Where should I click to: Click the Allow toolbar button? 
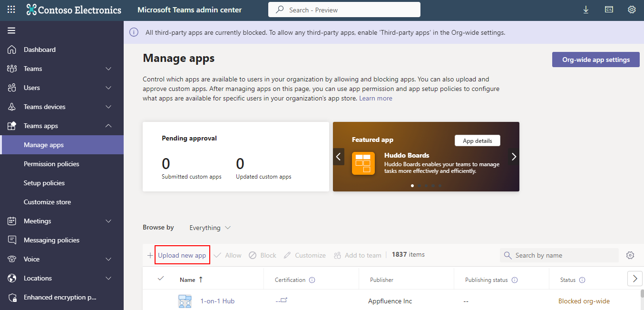click(x=227, y=255)
